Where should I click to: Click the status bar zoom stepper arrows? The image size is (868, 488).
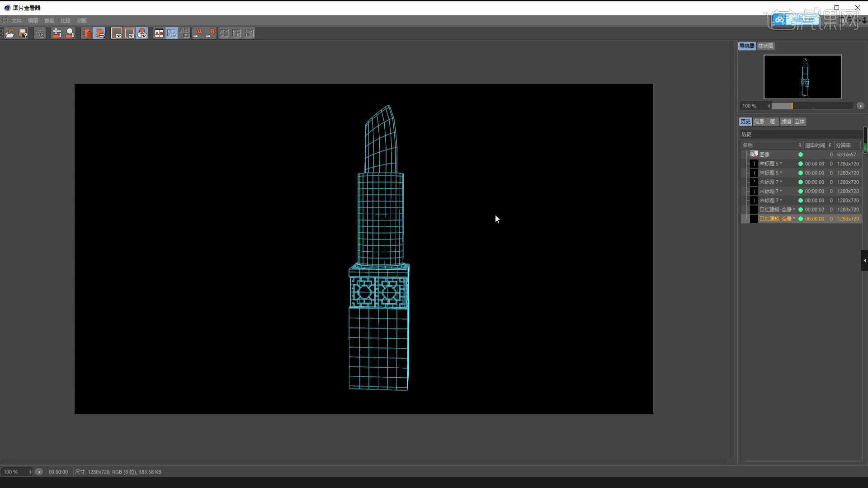[x=30, y=472]
